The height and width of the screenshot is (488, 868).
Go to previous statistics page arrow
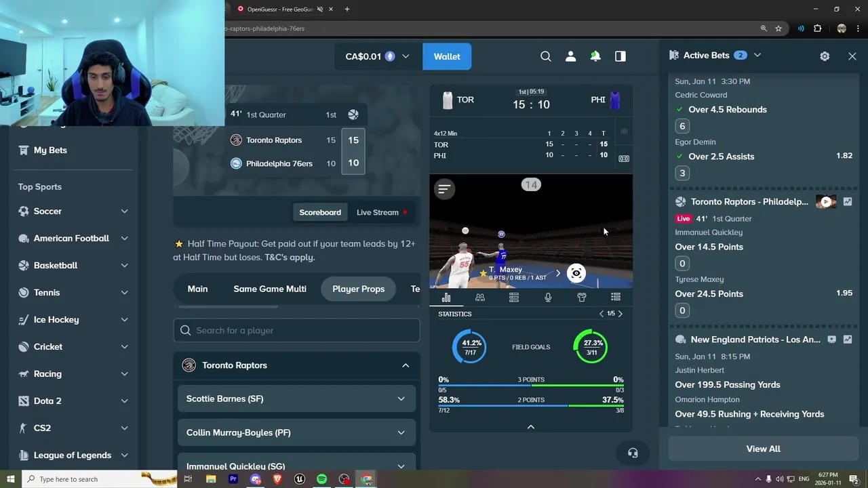601,314
